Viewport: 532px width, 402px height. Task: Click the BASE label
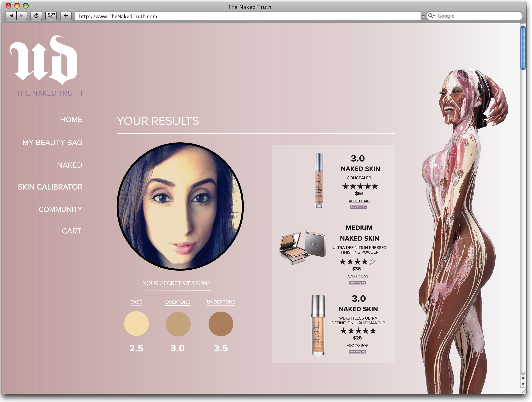136,302
